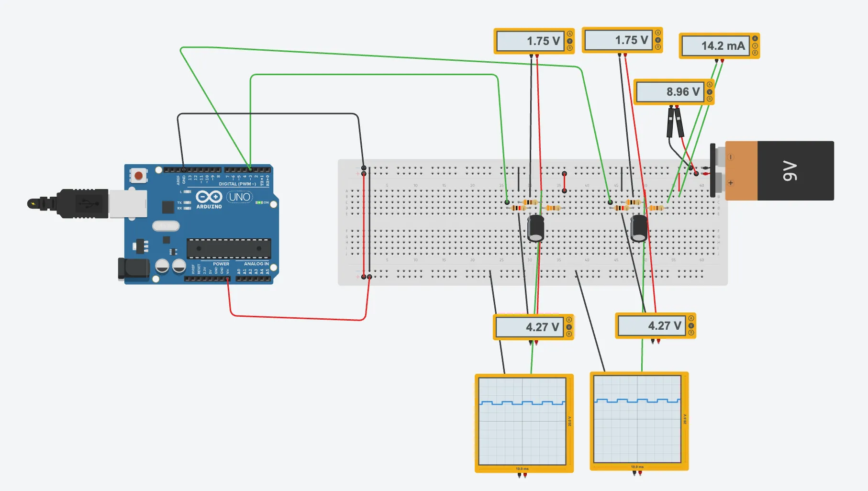The width and height of the screenshot is (868, 491).
Task: Click the Arduino DC power jack
Action: coord(133,268)
